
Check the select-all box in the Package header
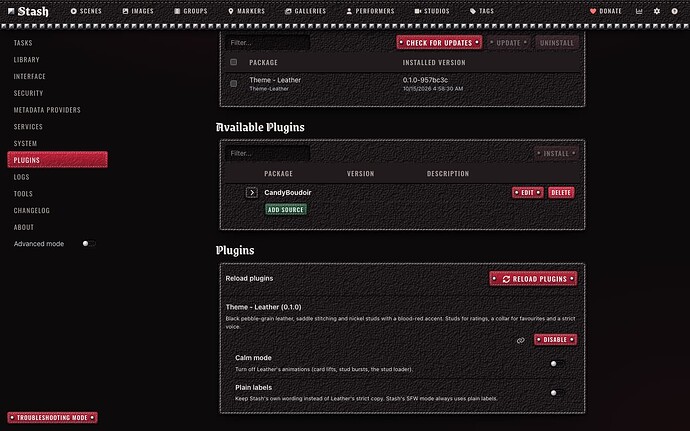pyautogui.click(x=234, y=62)
